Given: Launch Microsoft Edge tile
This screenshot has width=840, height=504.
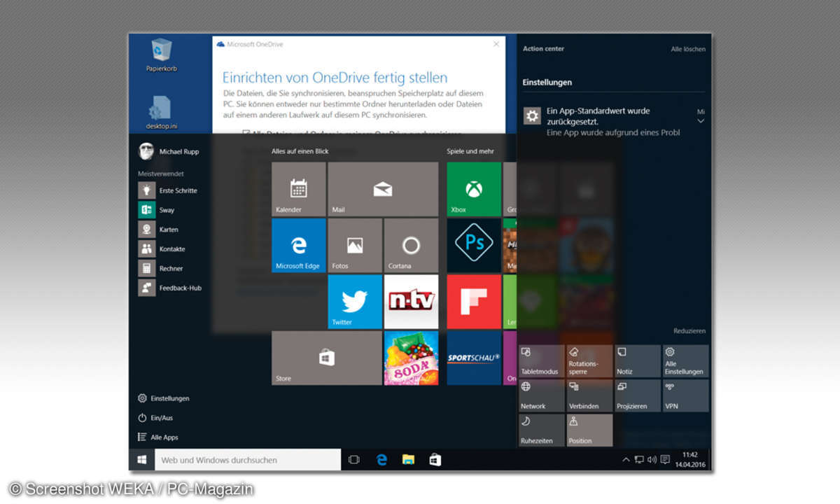Looking at the screenshot, I should [299, 246].
